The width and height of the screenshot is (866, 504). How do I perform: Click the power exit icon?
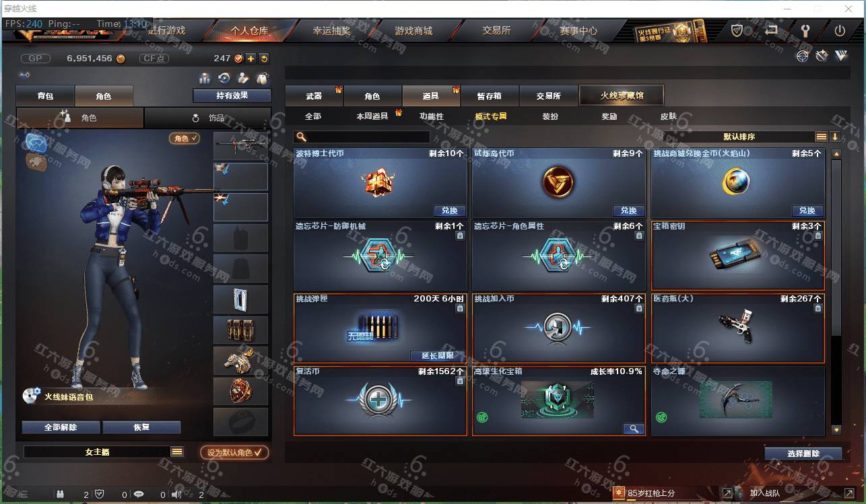pos(840,31)
